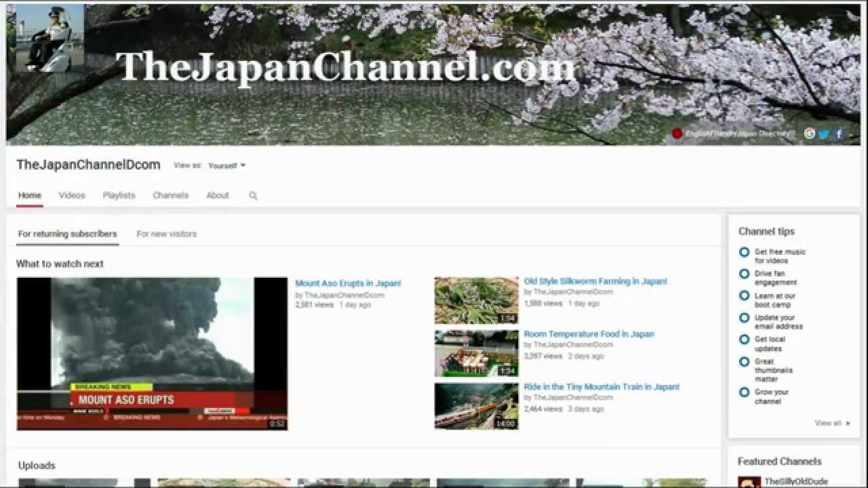Click the TheJapanChannelDcom channel name heading
868x488 pixels.
[88, 165]
